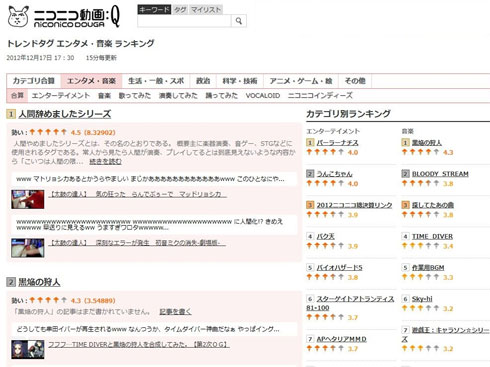Open 作業用BGM in the music ranking
The height and width of the screenshot is (367, 490).
(428, 267)
